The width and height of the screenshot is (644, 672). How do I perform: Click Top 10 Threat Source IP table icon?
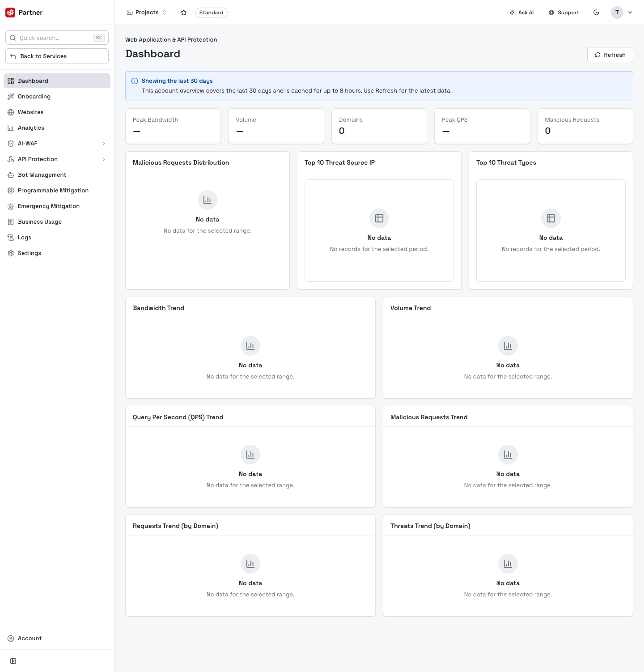click(x=379, y=218)
